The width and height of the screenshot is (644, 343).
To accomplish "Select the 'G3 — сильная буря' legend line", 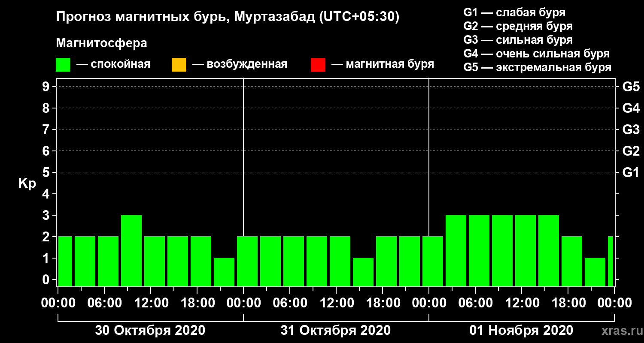I will tap(518, 40).
